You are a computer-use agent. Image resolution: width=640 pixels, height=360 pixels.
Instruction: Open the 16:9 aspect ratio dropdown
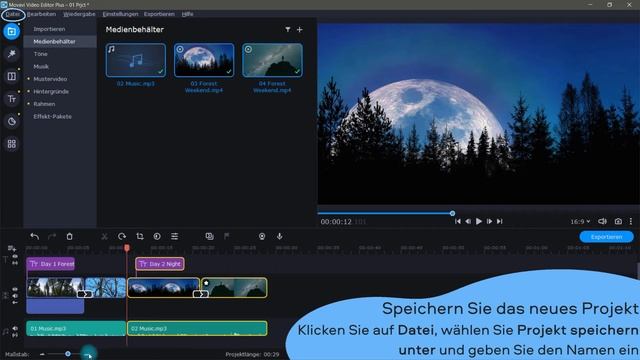coord(580,221)
